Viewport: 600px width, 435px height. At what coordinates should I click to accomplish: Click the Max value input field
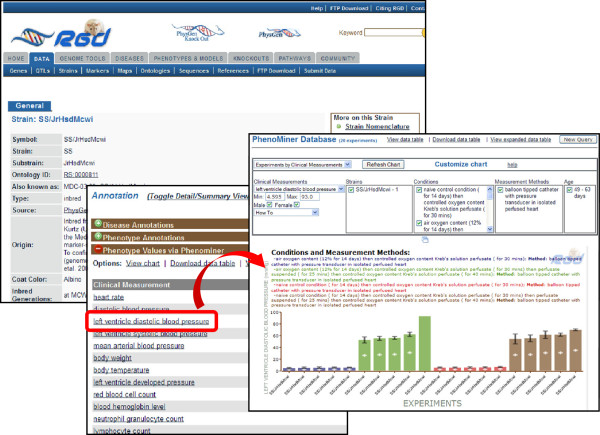coord(310,197)
